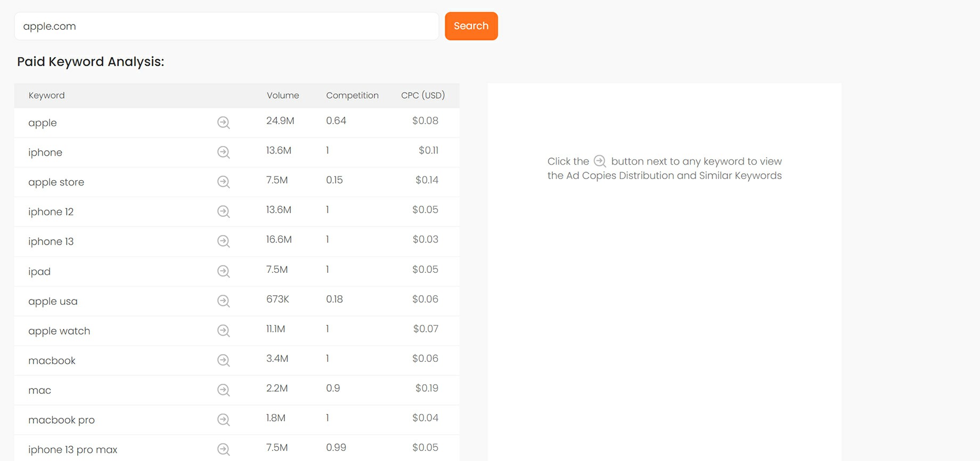Image resolution: width=980 pixels, height=461 pixels.
Task: Click the 'Paid Keyword Analysis:' heading
Action: click(91, 62)
